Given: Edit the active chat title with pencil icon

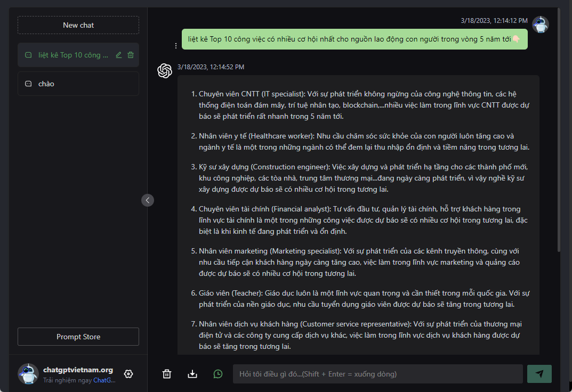Looking at the screenshot, I should pyautogui.click(x=119, y=55).
